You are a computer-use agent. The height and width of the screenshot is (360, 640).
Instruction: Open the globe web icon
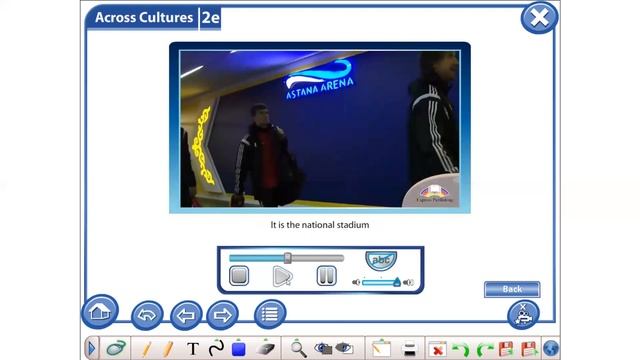point(551,349)
